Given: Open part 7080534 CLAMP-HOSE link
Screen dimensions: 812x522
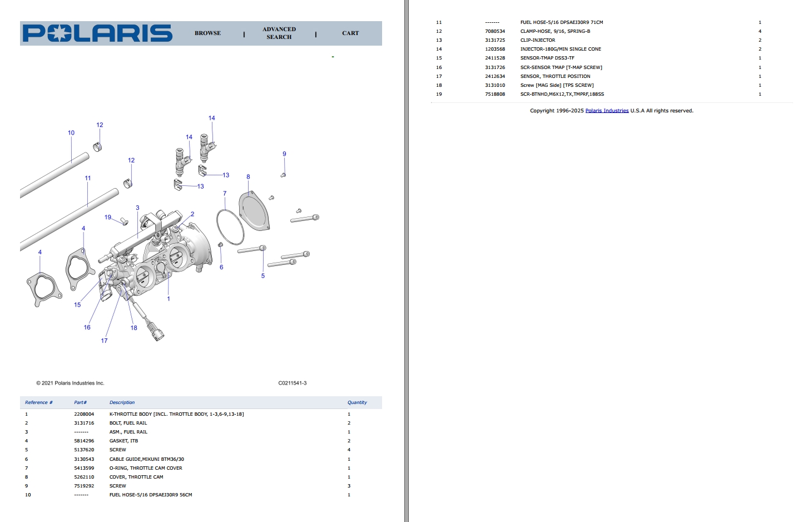Looking at the screenshot, I should point(494,31).
